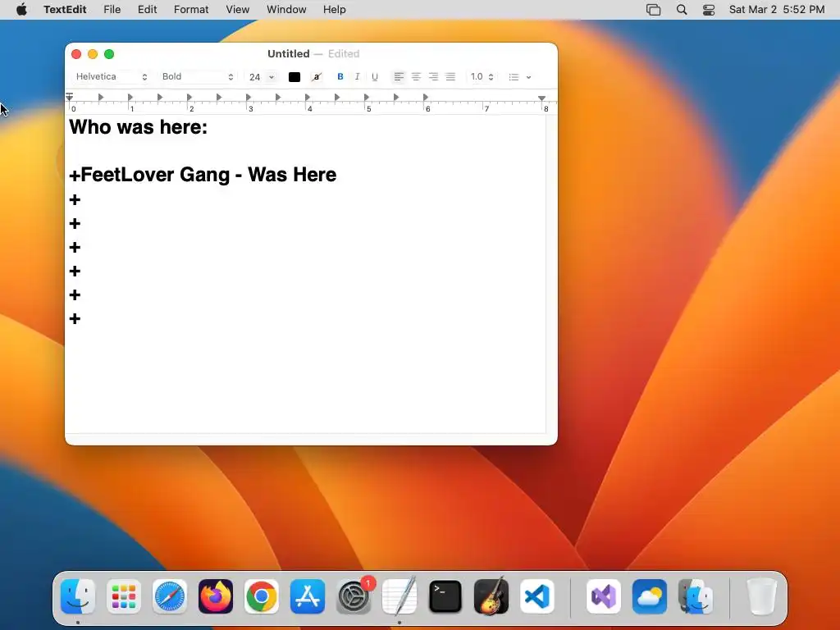
Task: Select the tab stop at 1 inch
Action: pyautogui.click(x=130, y=97)
